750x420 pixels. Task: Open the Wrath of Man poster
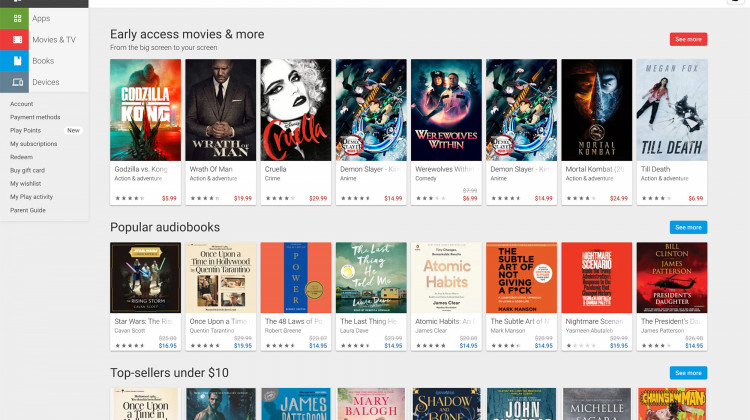point(221,110)
